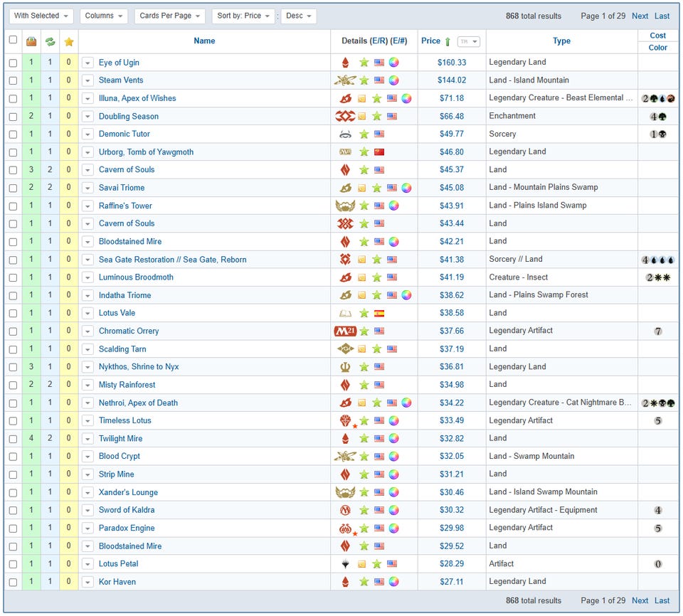Screen dimensions: 683x616
Task: Click the M21 set symbol for Chromatic Orrery
Action: point(345,331)
